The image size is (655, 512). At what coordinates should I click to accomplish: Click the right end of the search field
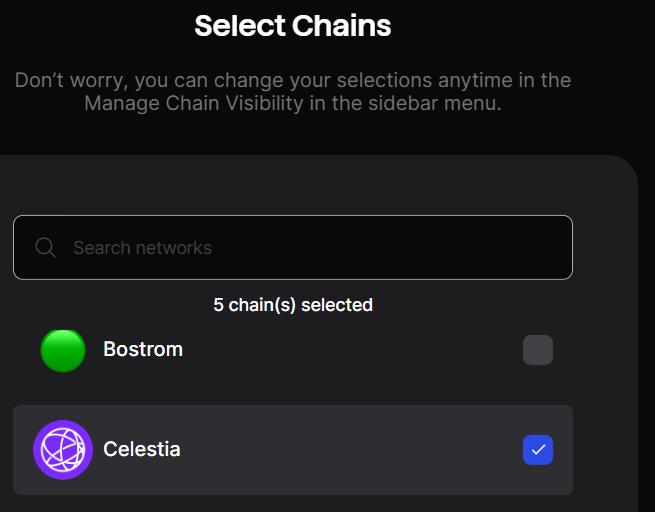[543, 247]
